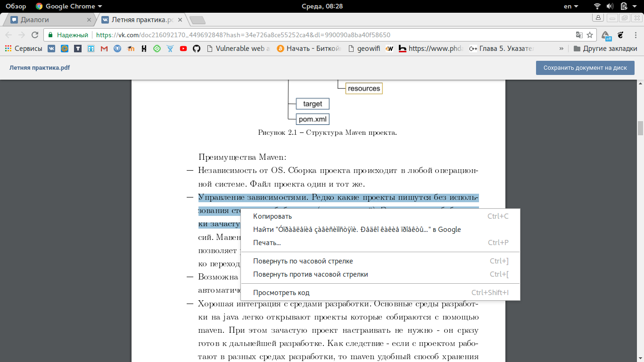This screenshot has height=362, width=644.
Task: Close the Диалоги tab
Action: (x=89, y=20)
